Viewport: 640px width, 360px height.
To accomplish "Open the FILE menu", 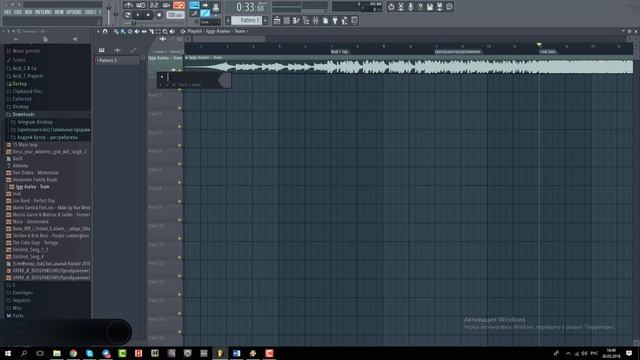I will click(7, 12).
